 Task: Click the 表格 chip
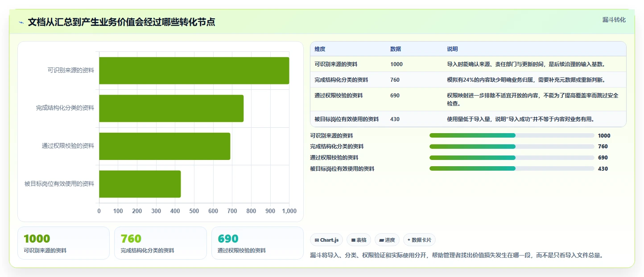pos(359,240)
